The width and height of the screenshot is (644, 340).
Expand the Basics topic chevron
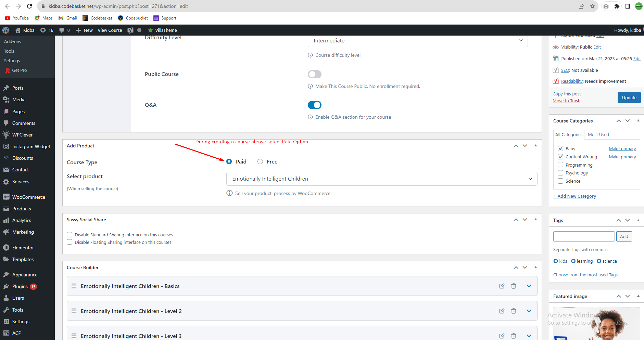click(x=529, y=286)
